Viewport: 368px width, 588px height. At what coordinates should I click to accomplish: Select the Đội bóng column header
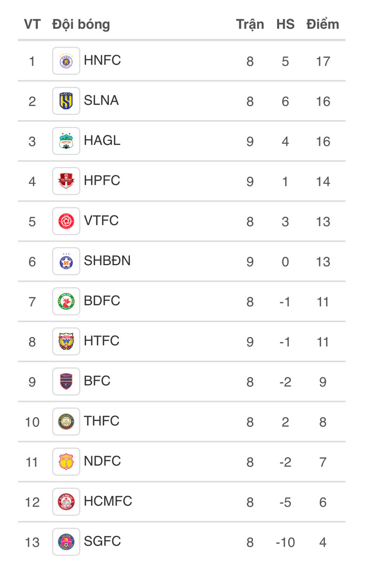(x=81, y=25)
